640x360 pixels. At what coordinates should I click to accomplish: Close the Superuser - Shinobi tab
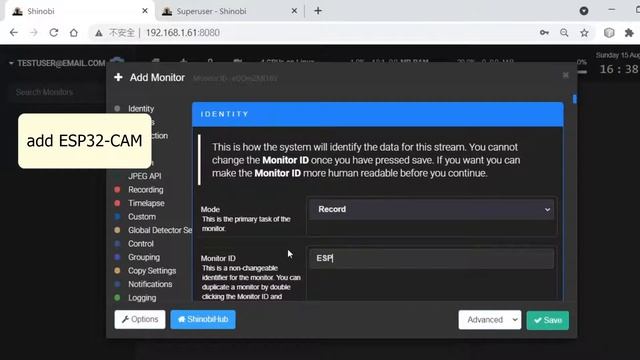pyautogui.click(x=294, y=11)
